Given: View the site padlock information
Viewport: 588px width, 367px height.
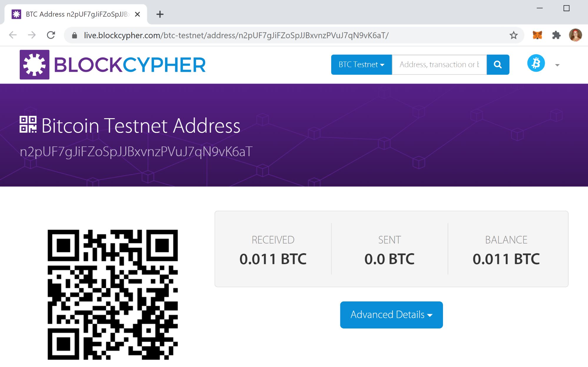Looking at the screenshot, I should pyautogui.click(x=75, y=36).
